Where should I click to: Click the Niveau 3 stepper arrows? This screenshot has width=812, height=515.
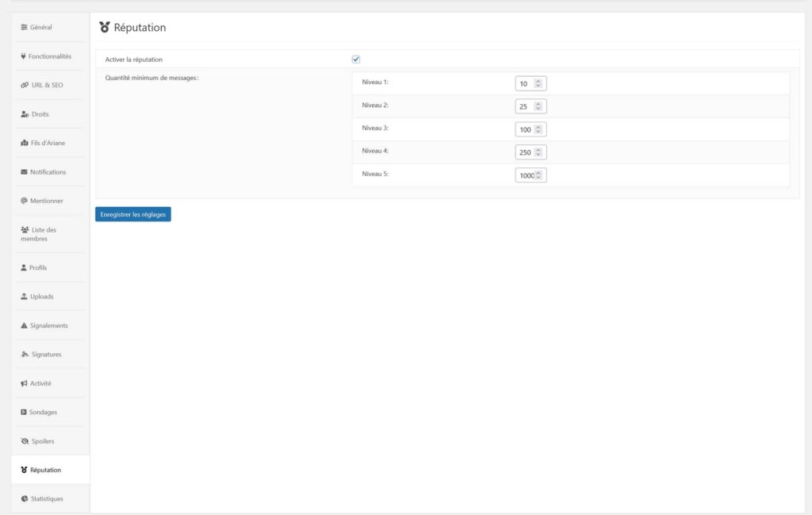click(538, 129)
